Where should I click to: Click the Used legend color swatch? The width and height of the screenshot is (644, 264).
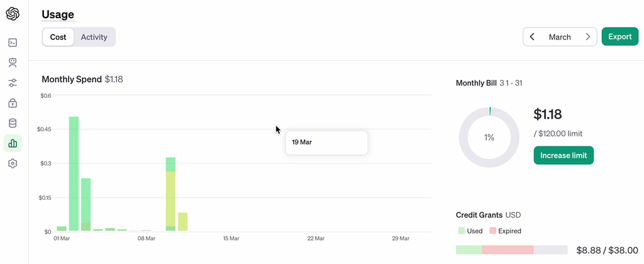tap(462, 231)
